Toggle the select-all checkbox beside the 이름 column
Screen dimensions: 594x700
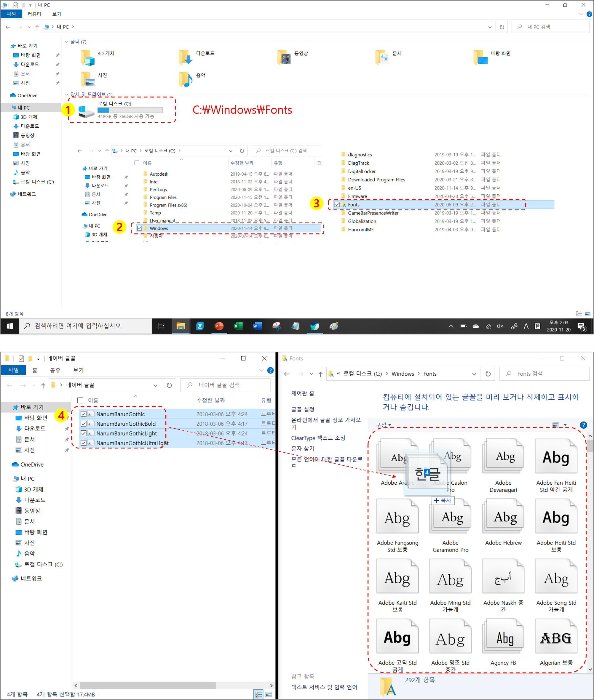coord(81,400)
